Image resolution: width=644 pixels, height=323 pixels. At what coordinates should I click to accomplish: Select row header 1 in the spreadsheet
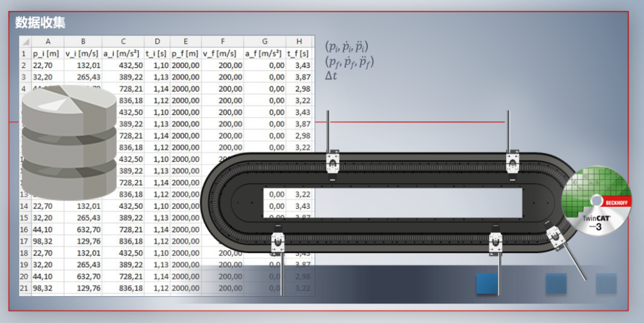[24, 54]
